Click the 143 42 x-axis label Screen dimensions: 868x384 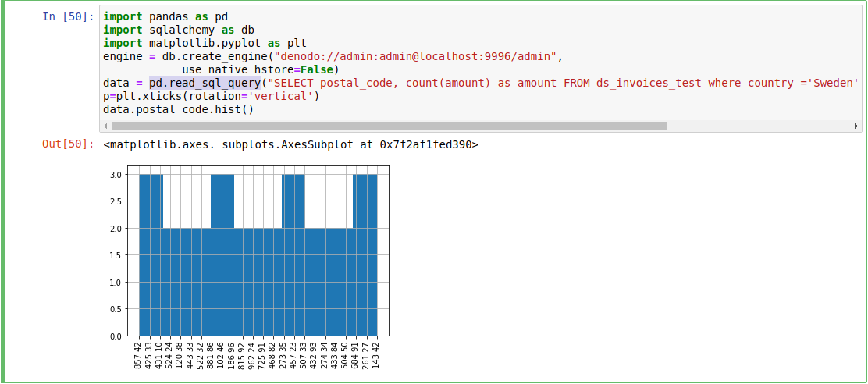(x=377, y=354)
